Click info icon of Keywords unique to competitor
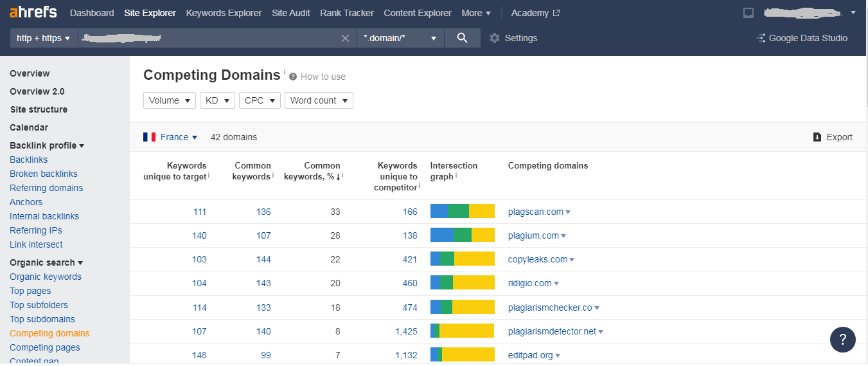Image resolution: width=868 pixels, height=366 pixels. coord(420,186)
